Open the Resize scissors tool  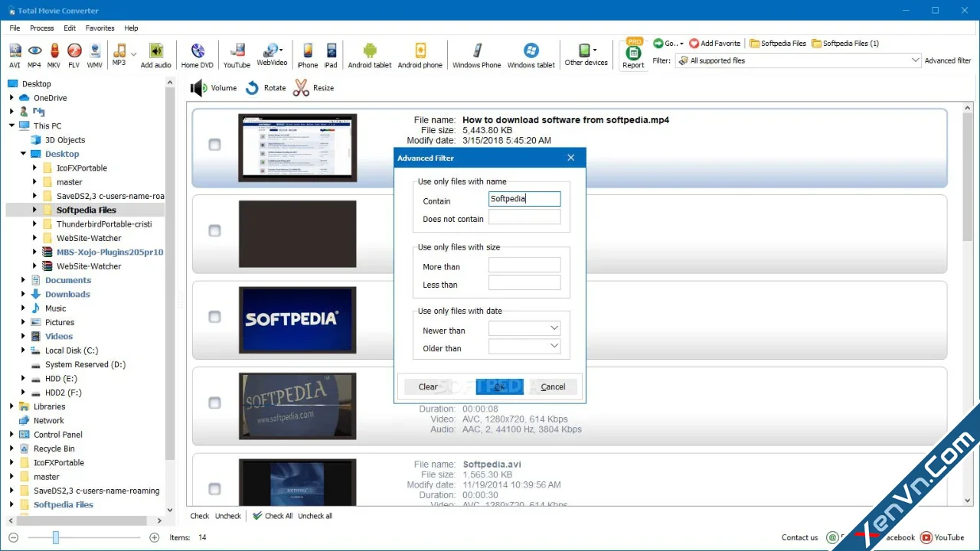[313, 88]
